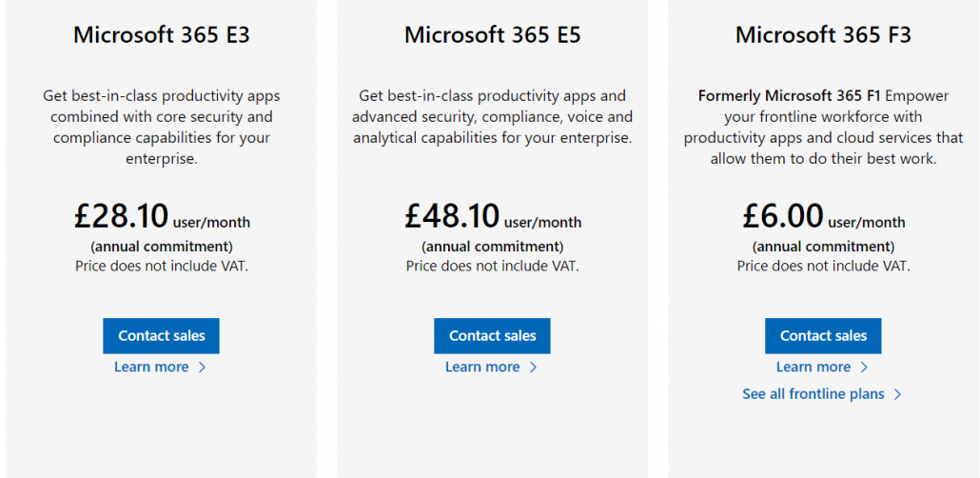
Task: Click chevron arrow beside E3 Learn more
Action: (x=202, y=368)
